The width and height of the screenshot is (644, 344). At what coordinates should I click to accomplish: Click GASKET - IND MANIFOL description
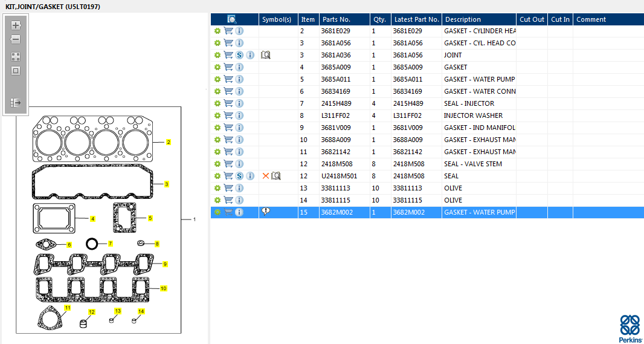pyautogui.click(x=479, y=128)
